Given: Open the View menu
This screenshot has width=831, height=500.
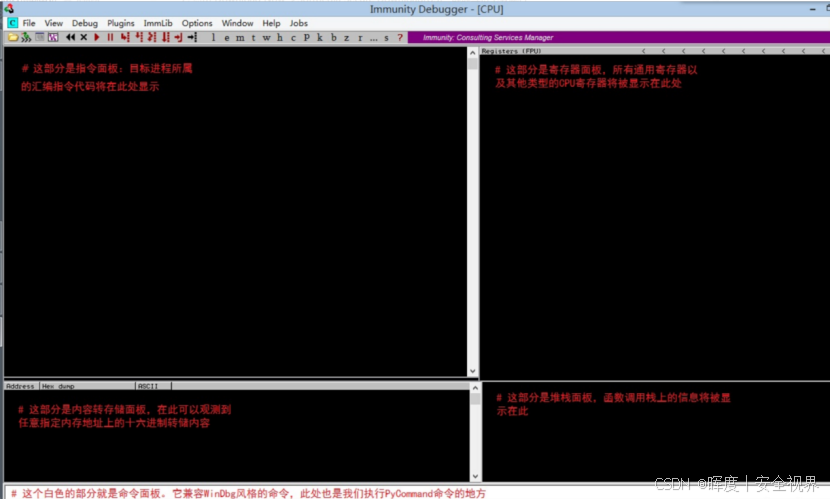Looking at the screenshot, I should (x=54, y=23).
